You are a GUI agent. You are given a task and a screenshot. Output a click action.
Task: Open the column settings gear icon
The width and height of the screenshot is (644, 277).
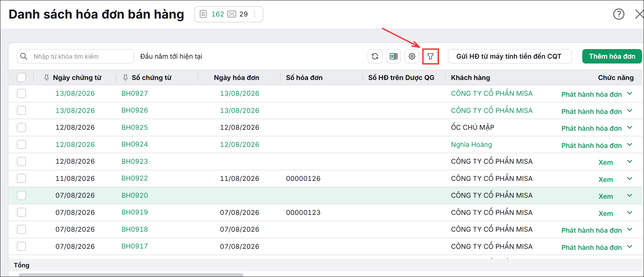412,56
